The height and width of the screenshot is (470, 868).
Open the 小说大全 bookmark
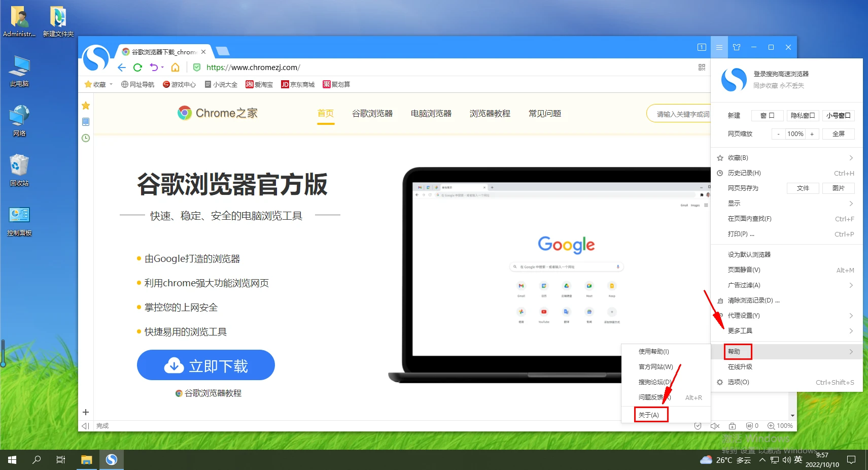click(x=221, y=84)
